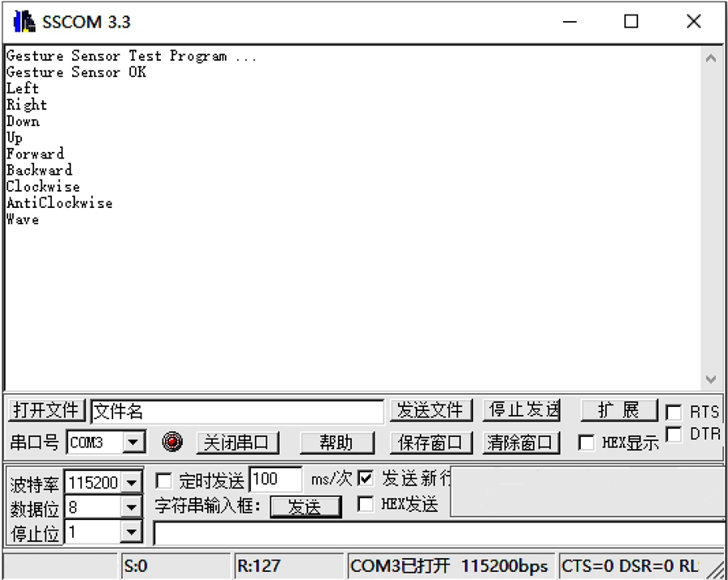
Task: Click the window resize grip corner
Action: (716, 569)
